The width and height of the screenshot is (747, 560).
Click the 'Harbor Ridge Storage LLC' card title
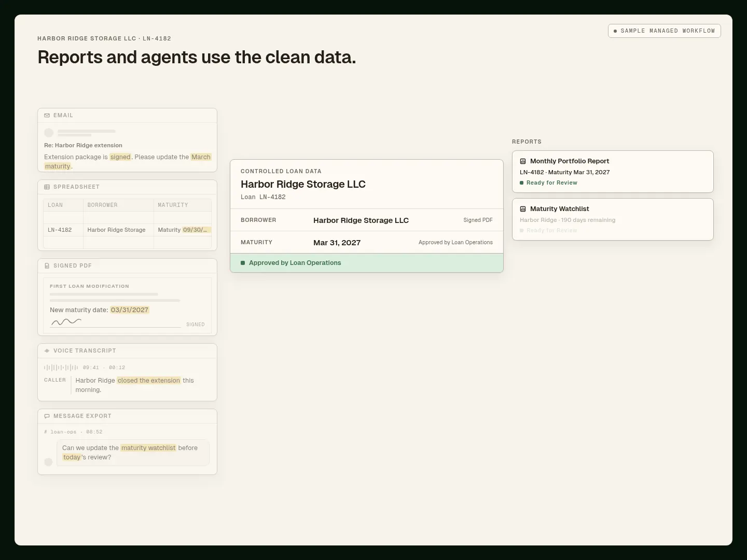click(x=303, y=184)
